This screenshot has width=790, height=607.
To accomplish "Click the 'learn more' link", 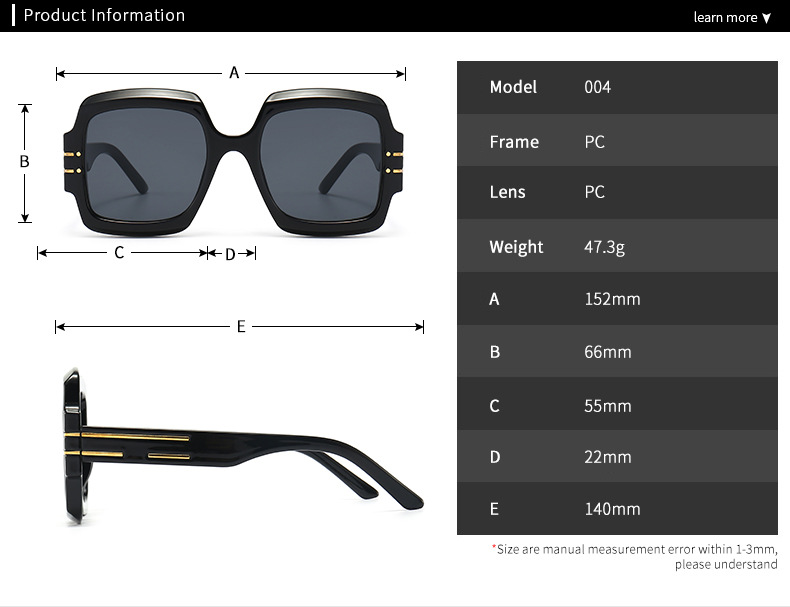I will pos(725,18).
